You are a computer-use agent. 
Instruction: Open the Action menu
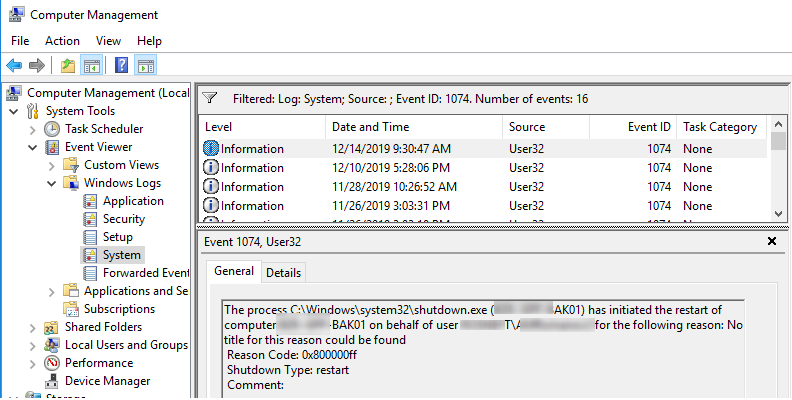(x=62, y=41)
